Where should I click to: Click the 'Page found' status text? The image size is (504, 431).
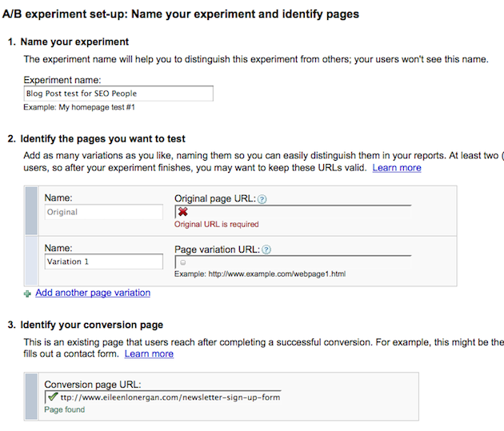pos(65,410)
